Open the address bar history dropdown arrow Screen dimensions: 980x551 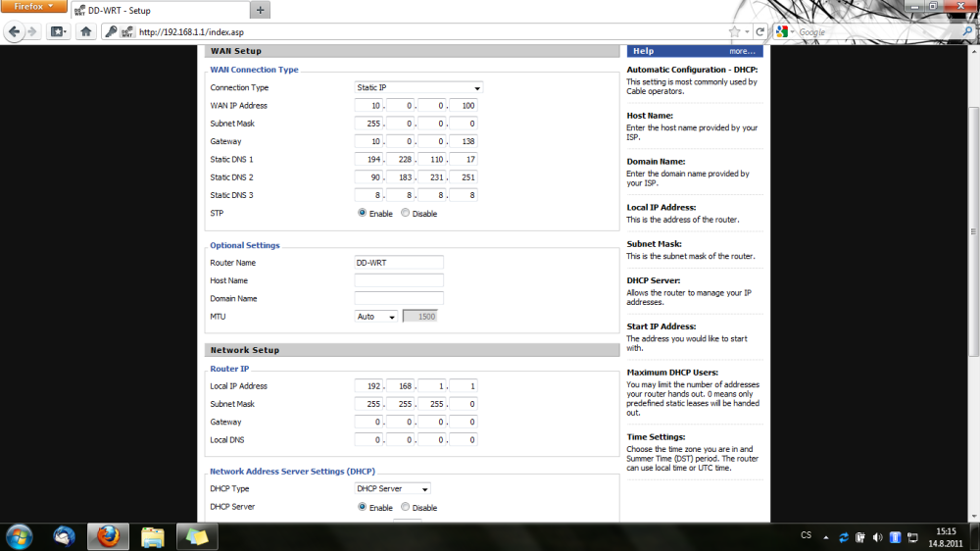click(x=747, y=32)
